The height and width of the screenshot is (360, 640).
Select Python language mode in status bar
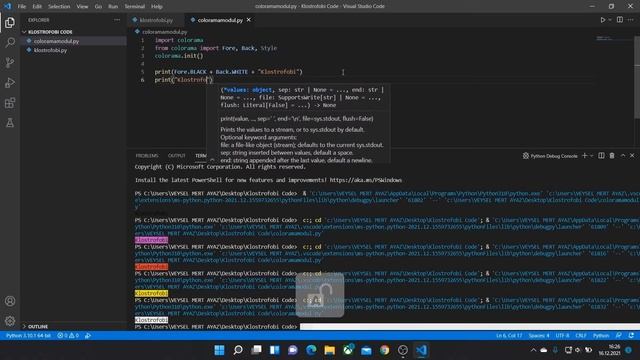pos(601,336)
